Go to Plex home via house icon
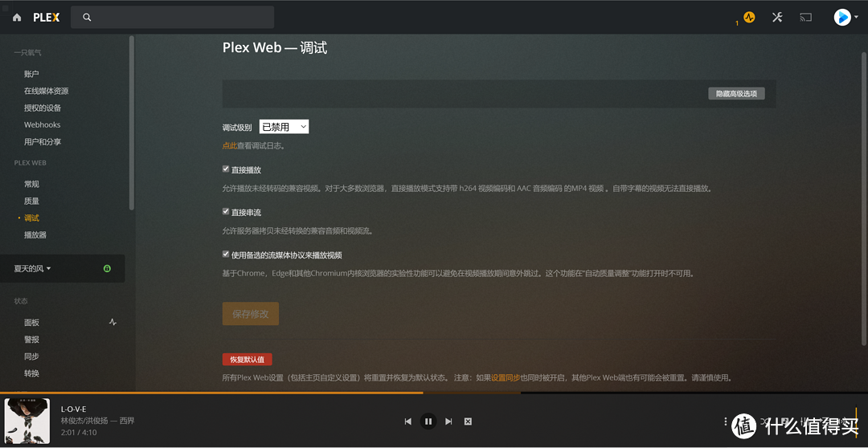The width and height of the screenshot is (868, 448). (x=17, y=17)
